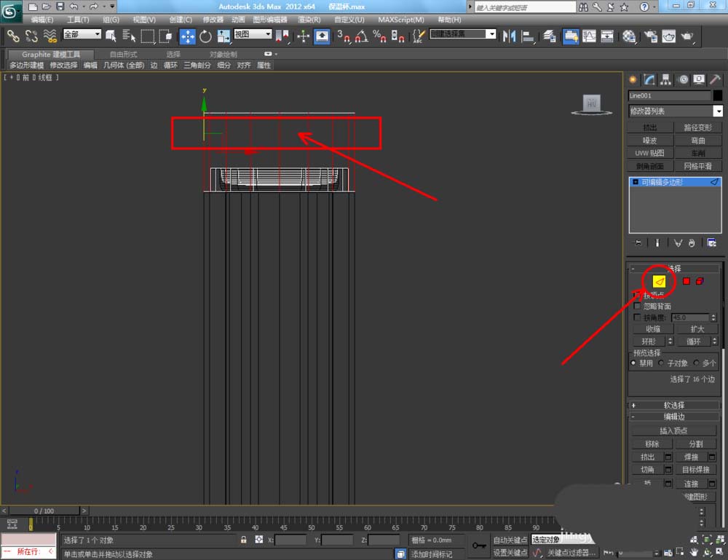
Task: Open the Manage Layers icon
Action: pos(550,36)
